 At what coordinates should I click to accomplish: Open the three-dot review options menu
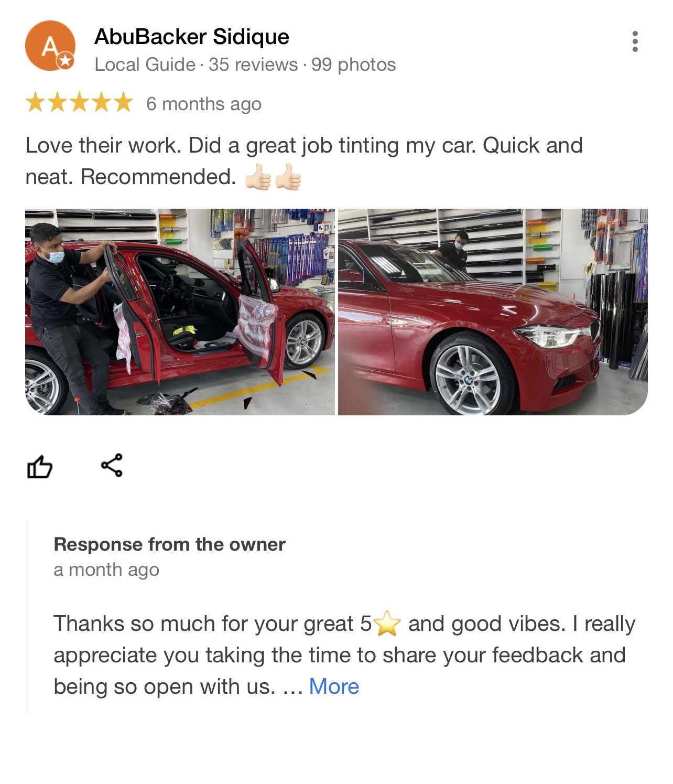(635, 41)
